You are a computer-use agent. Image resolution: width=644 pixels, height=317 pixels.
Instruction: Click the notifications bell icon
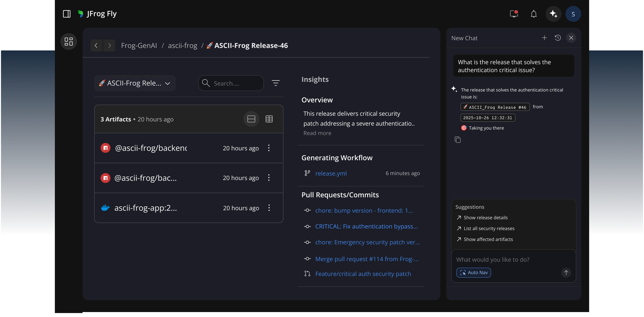click(534, 14)
